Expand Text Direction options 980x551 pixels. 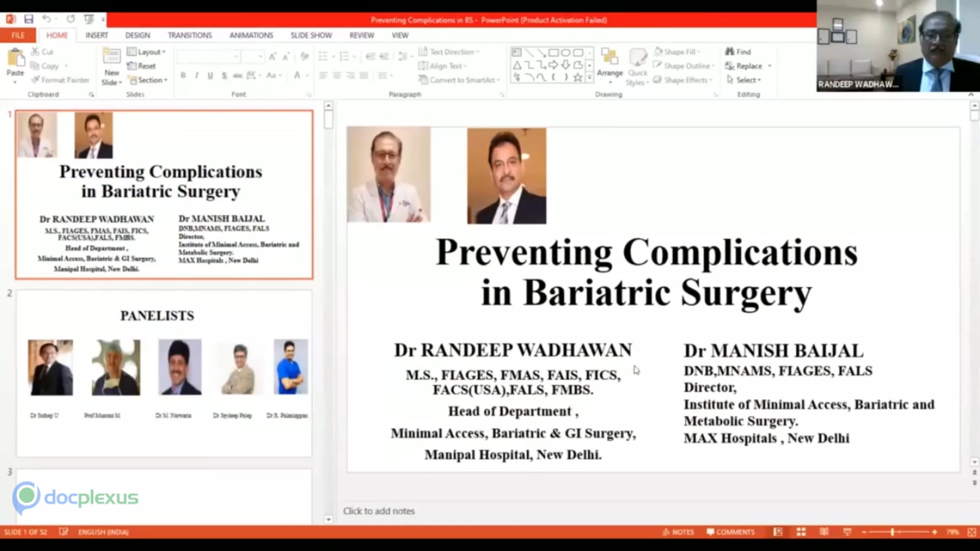[449, 52]
